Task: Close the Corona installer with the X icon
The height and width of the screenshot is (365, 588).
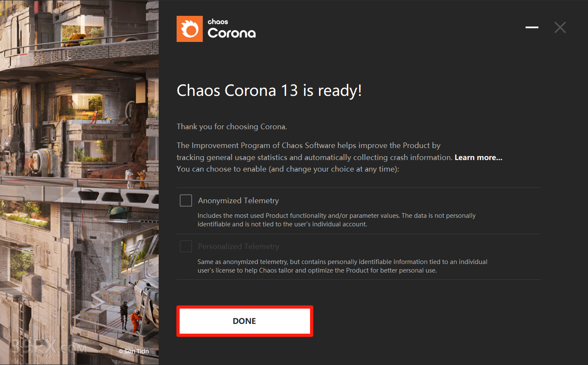Action: point(560,27)
